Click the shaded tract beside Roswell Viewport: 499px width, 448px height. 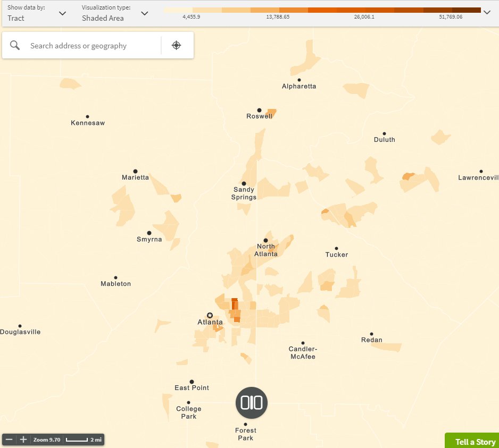271,113
